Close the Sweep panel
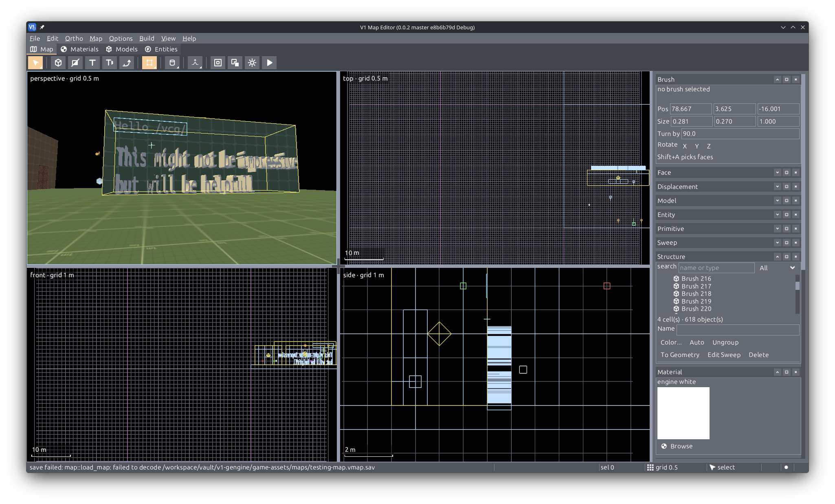Screen dimensions: 835x504 click(795, 243)
